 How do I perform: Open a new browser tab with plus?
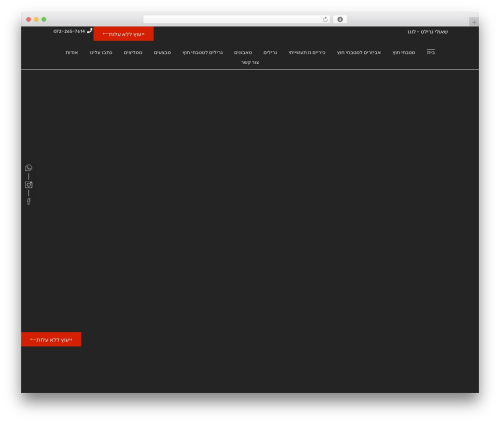click(474, 22)
